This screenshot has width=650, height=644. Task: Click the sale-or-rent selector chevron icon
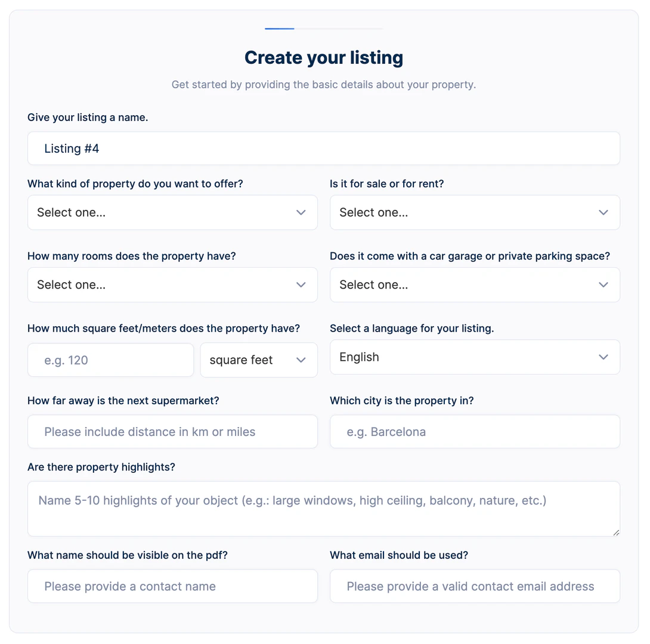(x=603, y=212)
